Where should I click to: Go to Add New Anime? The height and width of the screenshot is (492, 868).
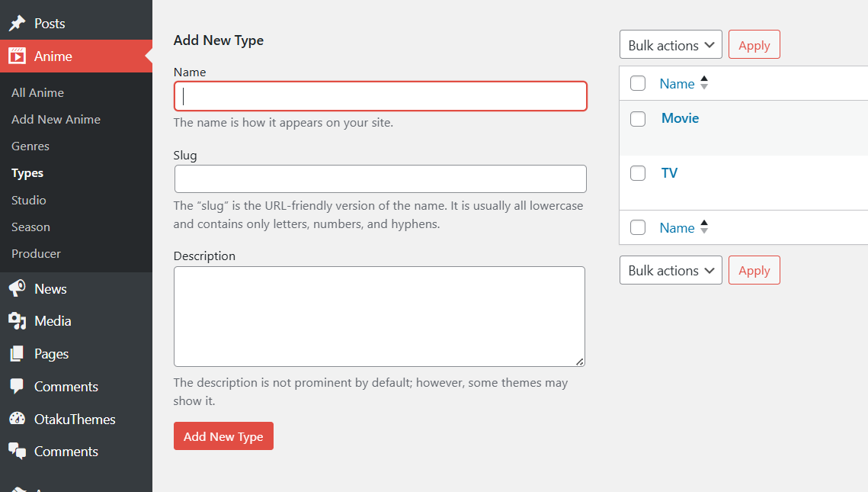point(56,120)
